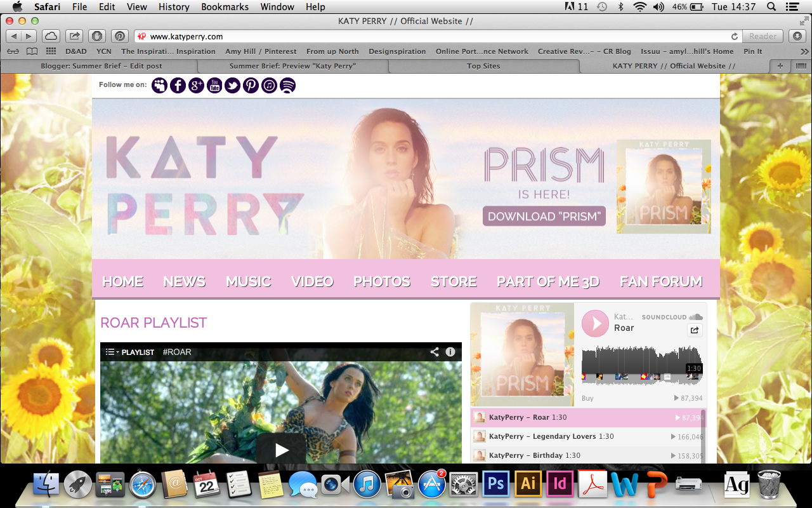Click the video info icon
This screenshot has width=812, height=508.
point(450,352)
